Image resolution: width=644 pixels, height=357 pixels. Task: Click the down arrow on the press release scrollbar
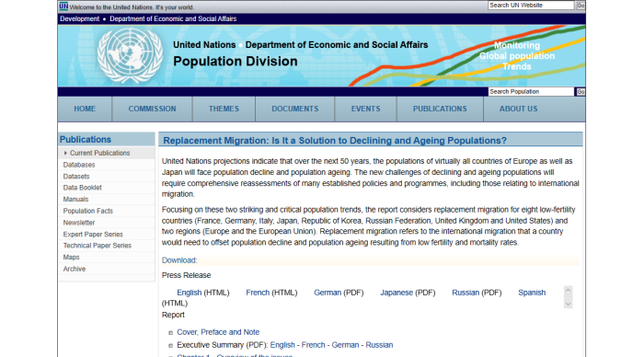click(568, 304)
